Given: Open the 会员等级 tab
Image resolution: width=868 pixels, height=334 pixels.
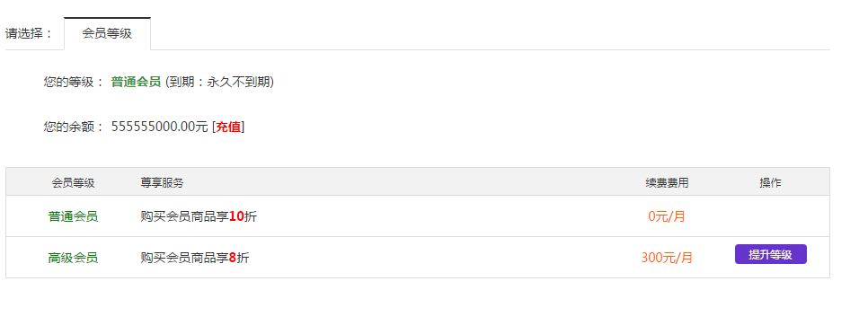Looking at the screenshot, I should [x=107, y=33].
